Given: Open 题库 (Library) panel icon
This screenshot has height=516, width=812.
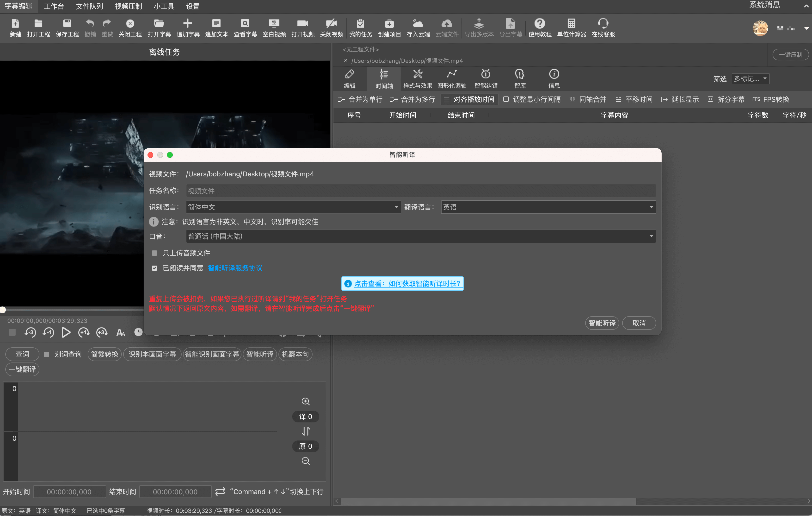Looking at the screenshot, I should pos(519,78).
